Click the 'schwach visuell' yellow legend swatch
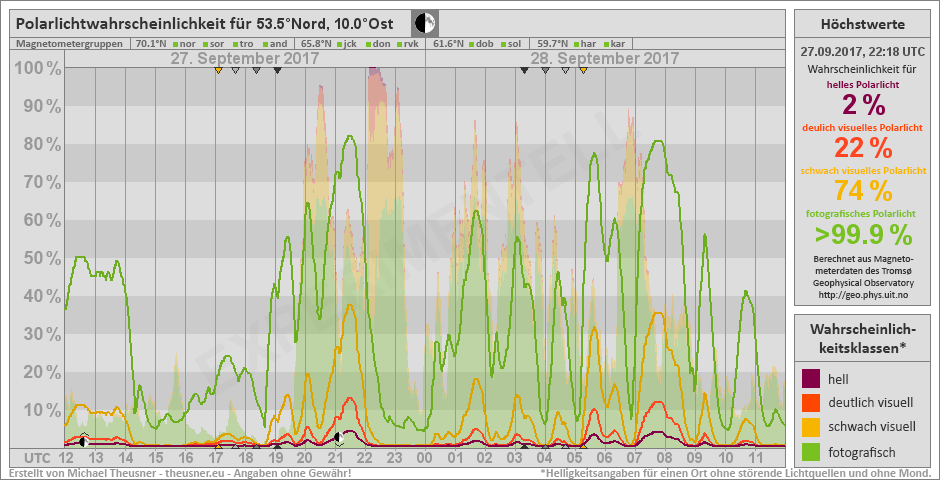The width and height of the screenshot is (940, 480). point(811,427)
